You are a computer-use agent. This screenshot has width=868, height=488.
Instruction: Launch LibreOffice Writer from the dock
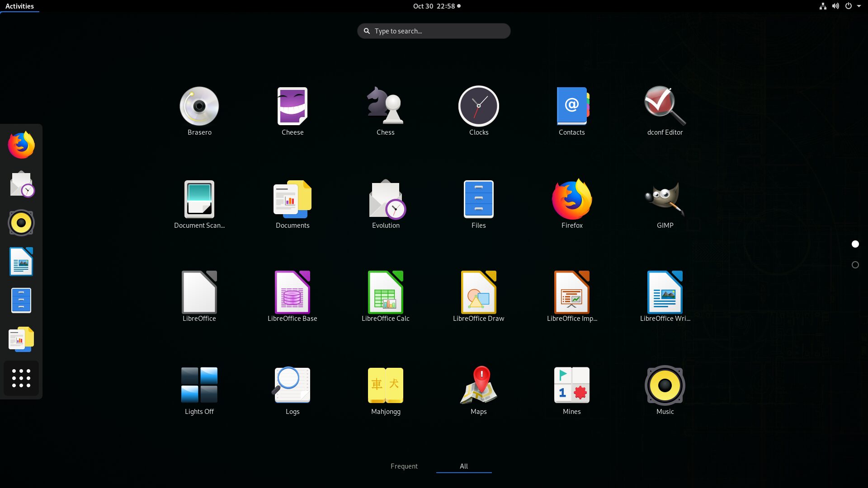click(x=21, y=262)
